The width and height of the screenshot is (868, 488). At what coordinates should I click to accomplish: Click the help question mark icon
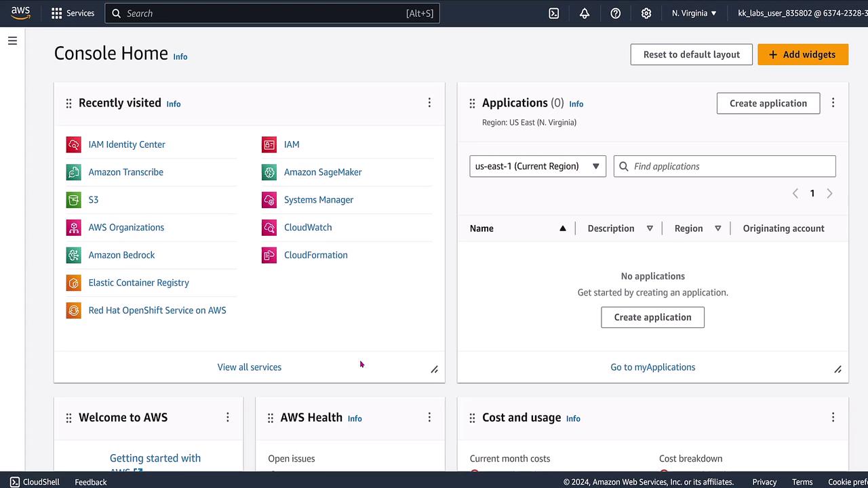(x=616, y=14)
